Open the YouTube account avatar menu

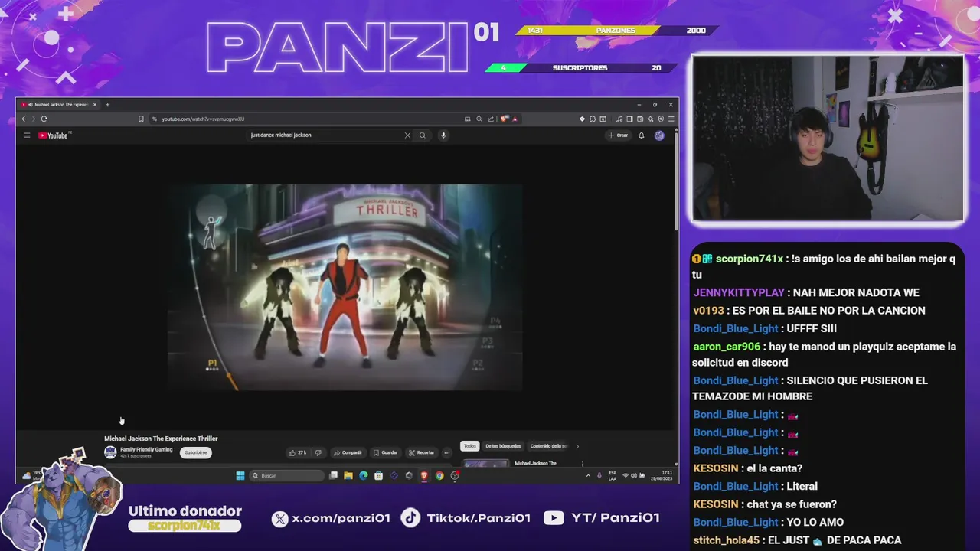tap(659, 135)
